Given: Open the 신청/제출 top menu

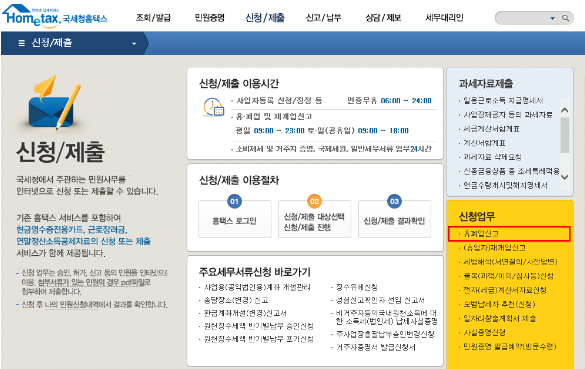Looking at the screenshot, I should tap(265, 18).
